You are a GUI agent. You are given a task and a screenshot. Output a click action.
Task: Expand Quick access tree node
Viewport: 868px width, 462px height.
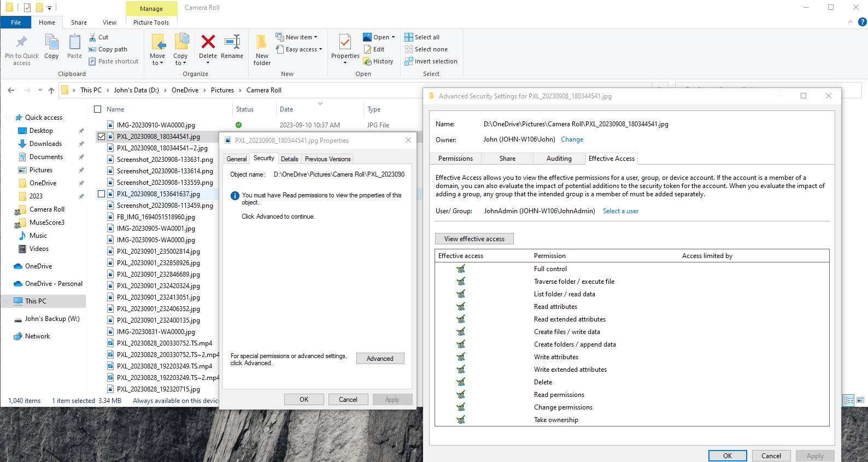(8, 118)
